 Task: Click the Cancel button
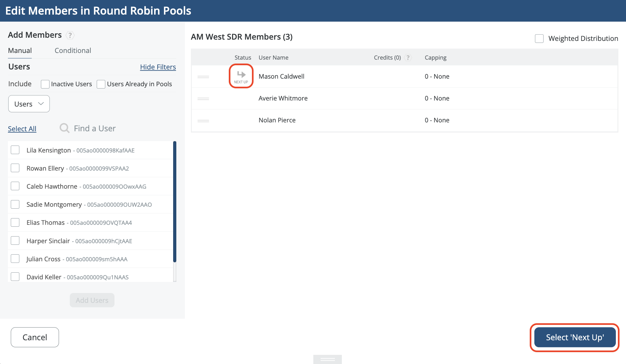35,337
